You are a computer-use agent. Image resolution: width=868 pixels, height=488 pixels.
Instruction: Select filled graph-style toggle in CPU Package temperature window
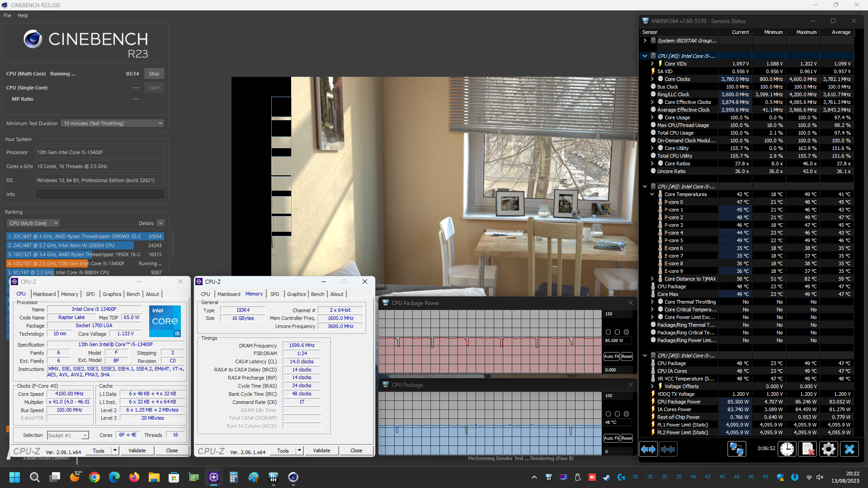tap(626, 414)
